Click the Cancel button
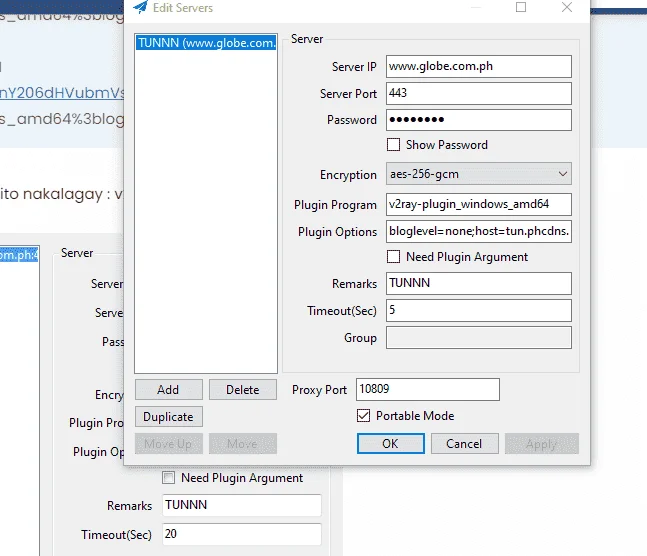647x556 pixels. tap(464, 444)
